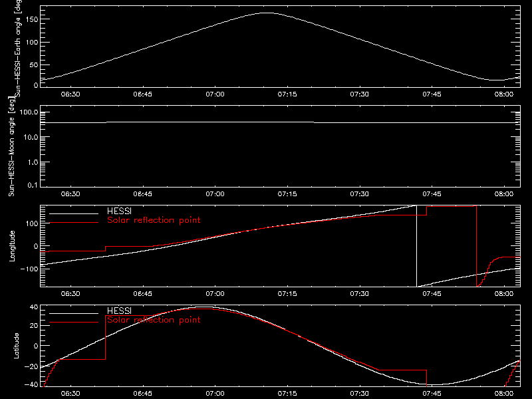Click '07:45' under the Sun-HESSI-Moon angle plot
Viewport: 532px width, 399px height.
[x=432, y=194]
